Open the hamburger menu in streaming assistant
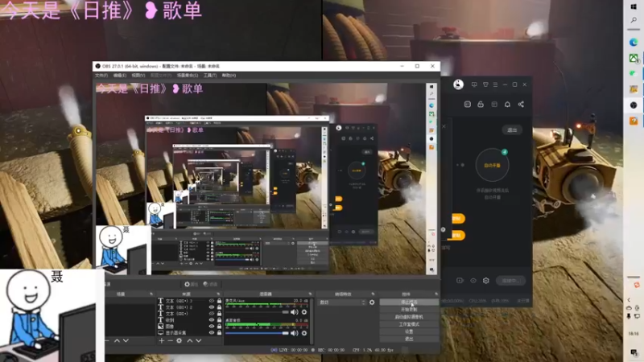The image size is (644, 362). point(495,84)
